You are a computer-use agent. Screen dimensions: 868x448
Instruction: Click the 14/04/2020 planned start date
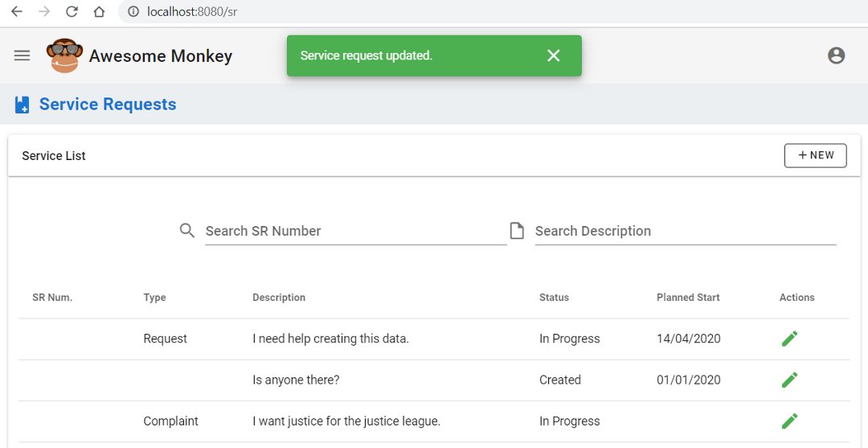689,339
